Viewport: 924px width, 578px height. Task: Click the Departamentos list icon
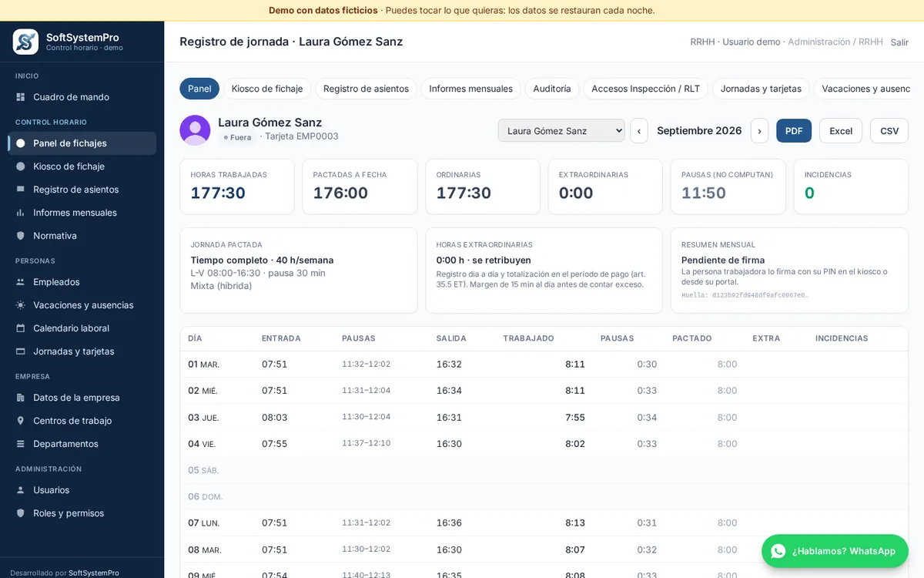20,444
